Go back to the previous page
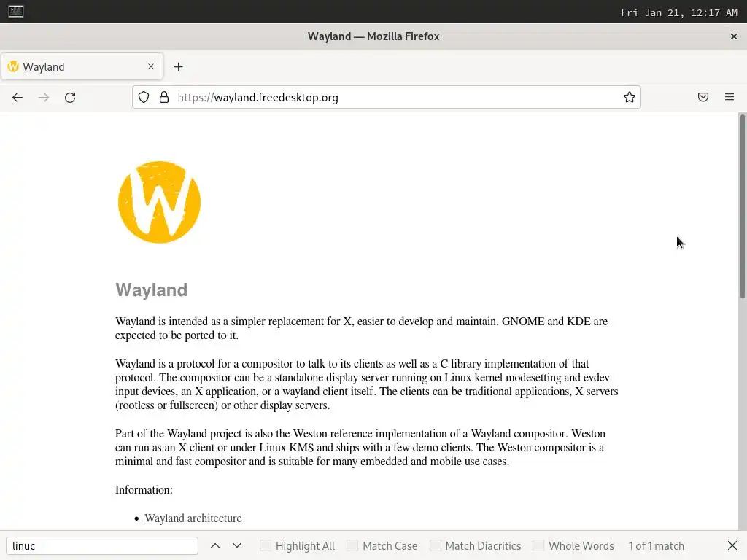Viewport: 747px width, 560px height. 18,98
